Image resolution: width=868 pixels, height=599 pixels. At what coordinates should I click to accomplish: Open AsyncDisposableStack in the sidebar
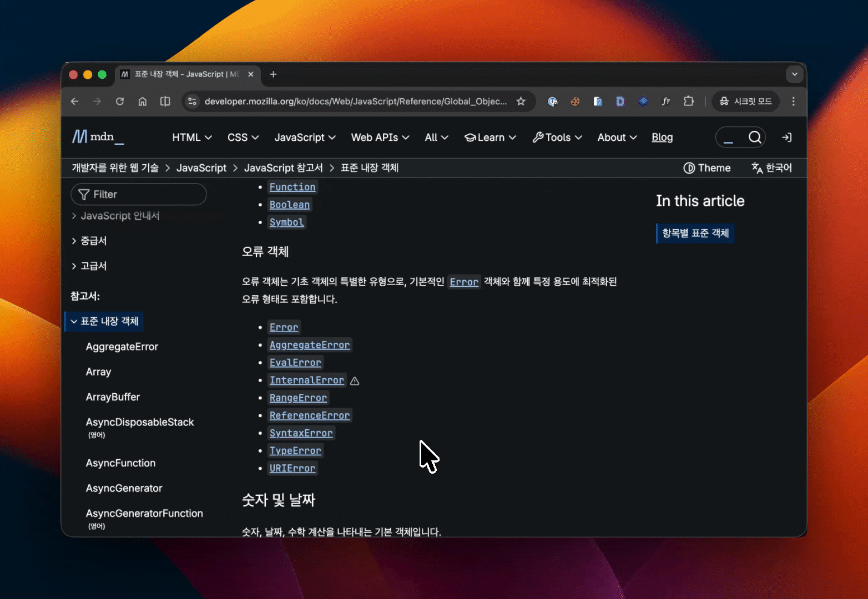tap(140, 422)
